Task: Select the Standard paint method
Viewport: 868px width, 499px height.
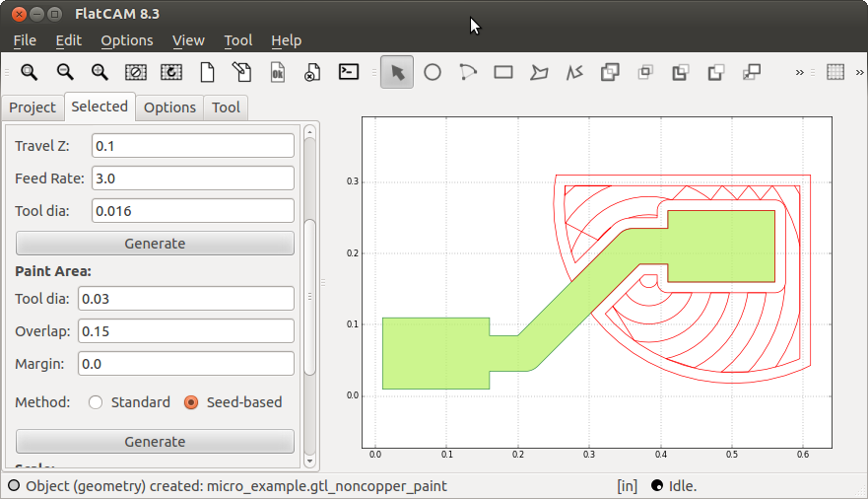Action: click(97, 402)
